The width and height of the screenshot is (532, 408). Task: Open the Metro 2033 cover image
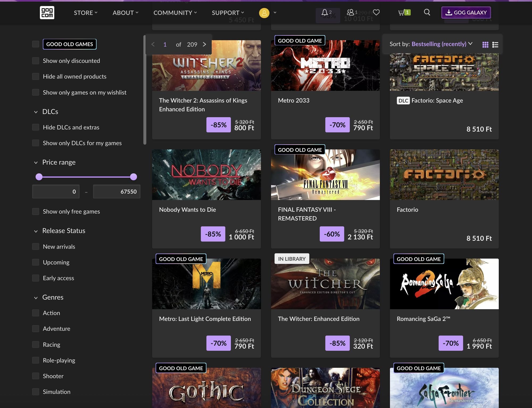click(325, 66)
